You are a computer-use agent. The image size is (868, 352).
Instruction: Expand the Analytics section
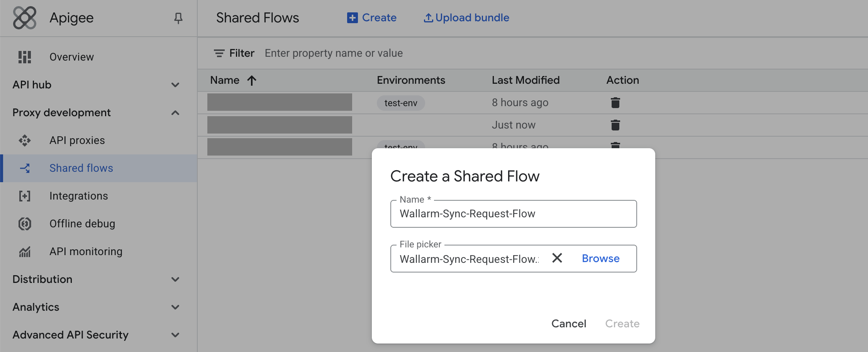tap(176, 307)
